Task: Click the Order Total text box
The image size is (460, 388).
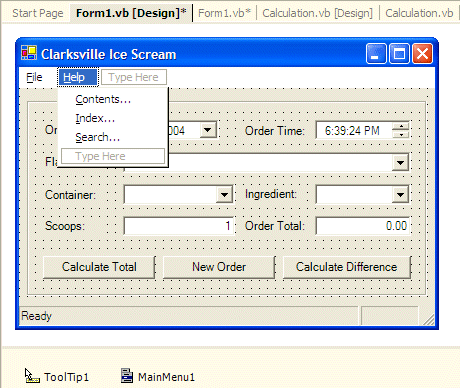Action: (363, 226)
